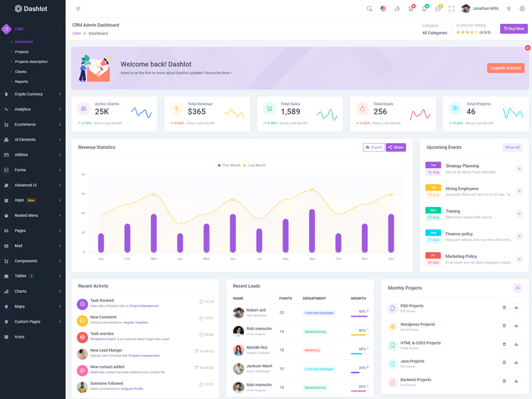Open the All Categories dropdown
This screenshot has width=532, height=399.
point(434,33)
